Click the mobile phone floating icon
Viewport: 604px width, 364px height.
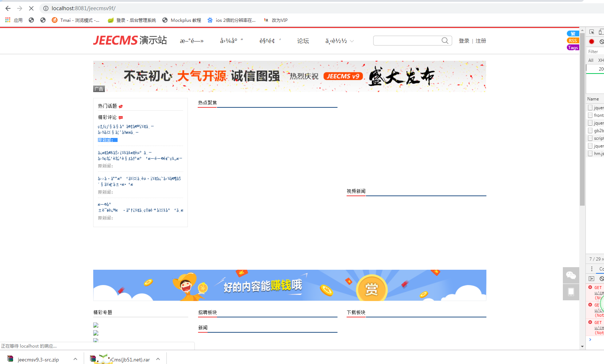[571, 292]
